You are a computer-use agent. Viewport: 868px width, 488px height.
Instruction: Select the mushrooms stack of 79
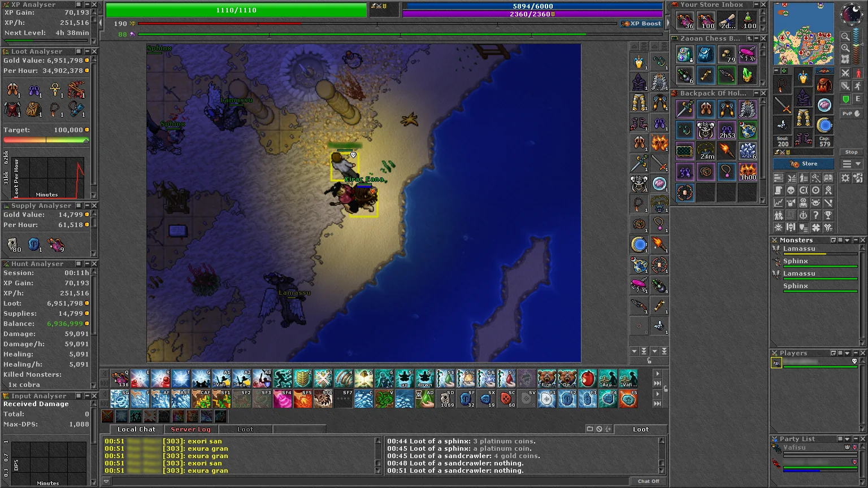coord(727,54)
